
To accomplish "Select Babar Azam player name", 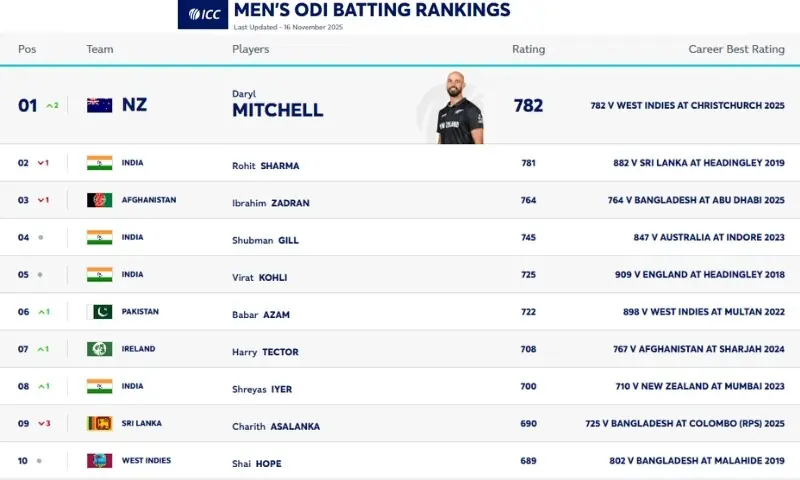I will (260, 315).
